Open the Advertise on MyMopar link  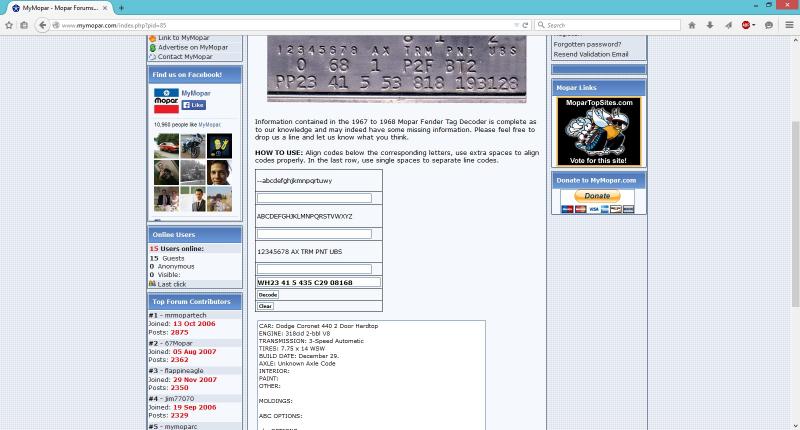tap(193, 47)
